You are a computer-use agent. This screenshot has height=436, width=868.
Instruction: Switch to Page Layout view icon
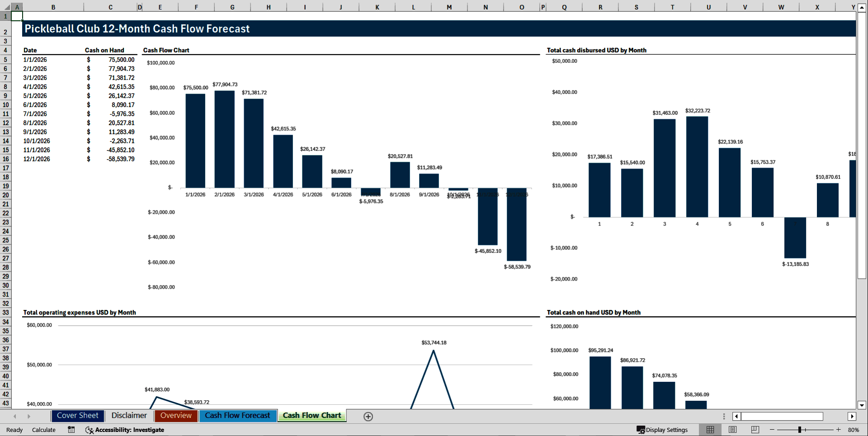(x=732, y=430)
